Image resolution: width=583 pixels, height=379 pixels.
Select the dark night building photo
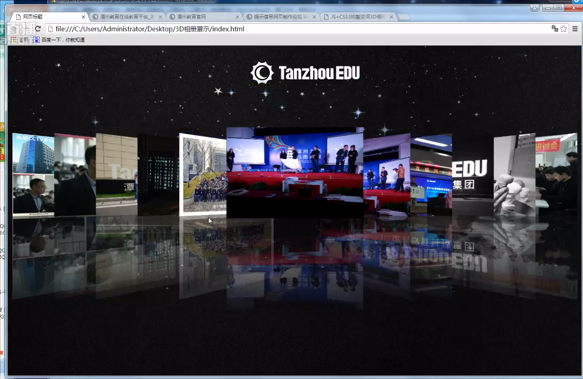click(158, 175)
